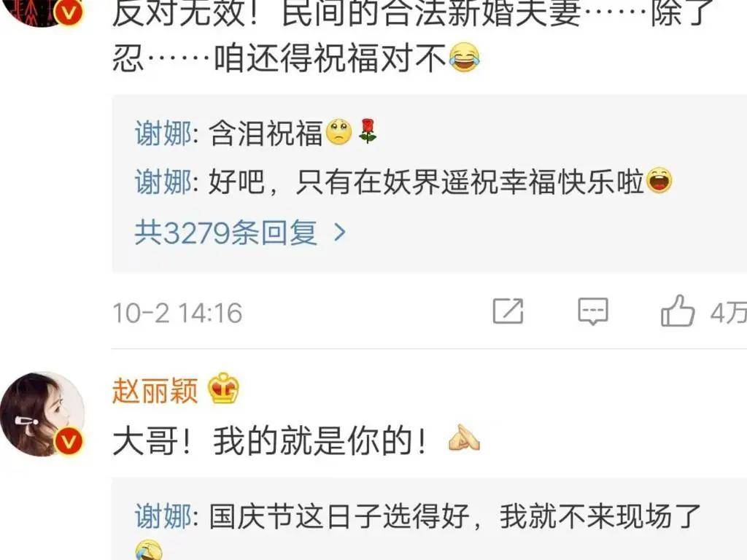Screen dimensions: 747x560
Task: Like the comment with thumbs-up icon
Action: click(x=678, y=311)
